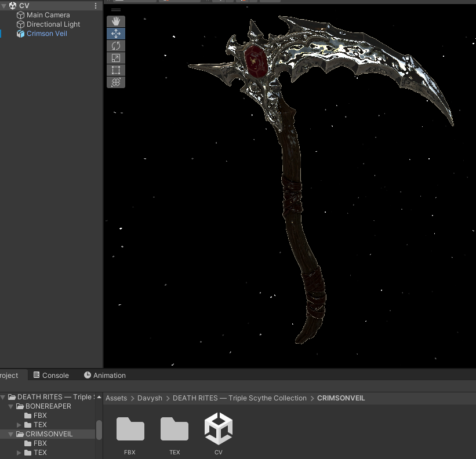Select the FBX folder thumbnail

130,429
